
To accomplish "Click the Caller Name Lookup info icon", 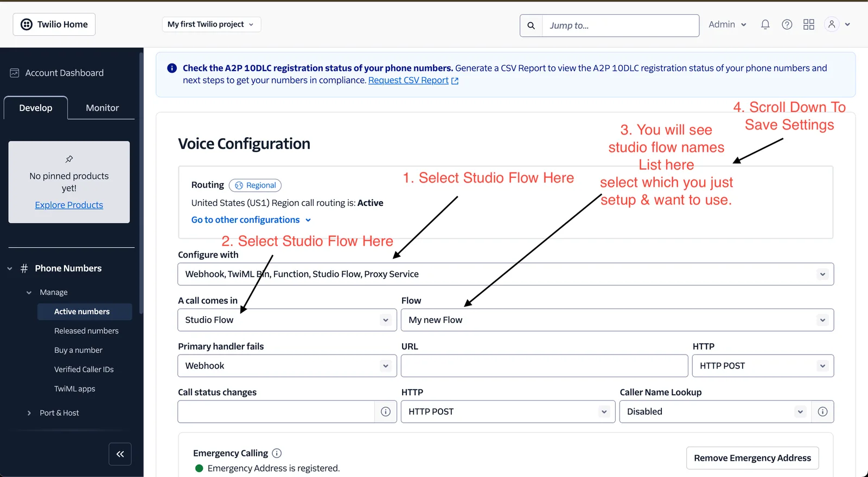I will (x=822, y=412).
